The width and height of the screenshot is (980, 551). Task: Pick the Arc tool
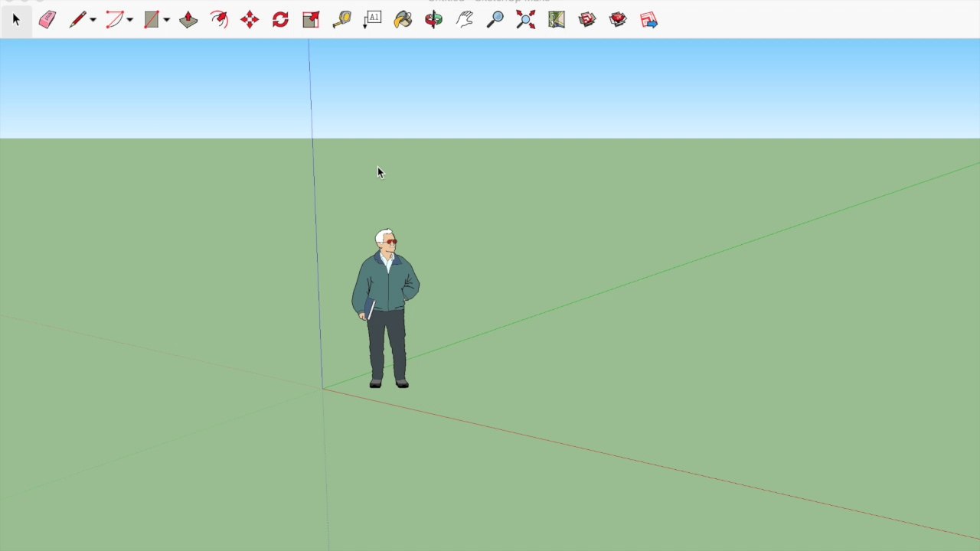point(114,20)
